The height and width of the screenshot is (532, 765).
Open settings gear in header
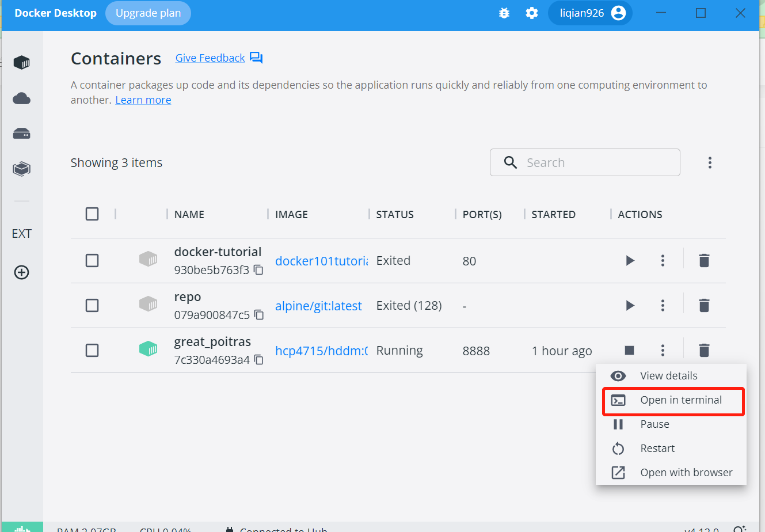coord(532,13)
